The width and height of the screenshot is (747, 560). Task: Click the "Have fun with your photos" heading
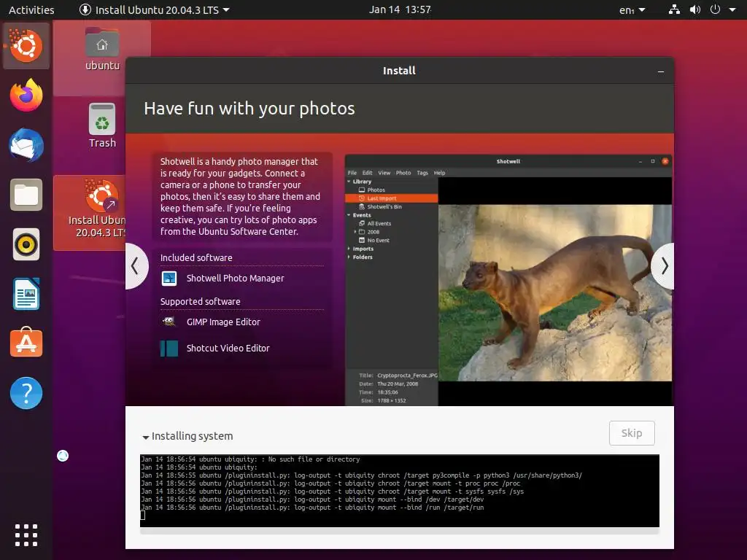[x=249, y=109]
